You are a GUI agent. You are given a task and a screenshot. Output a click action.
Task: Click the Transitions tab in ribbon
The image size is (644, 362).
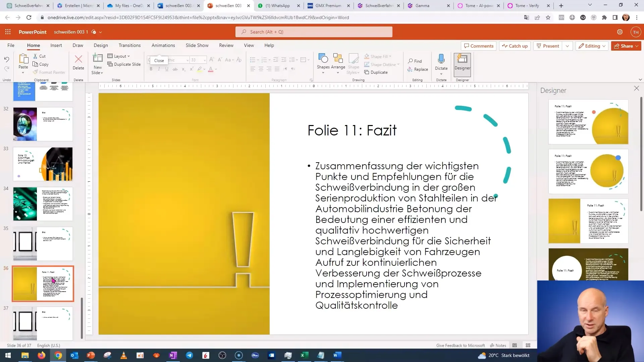click(129, 45)
